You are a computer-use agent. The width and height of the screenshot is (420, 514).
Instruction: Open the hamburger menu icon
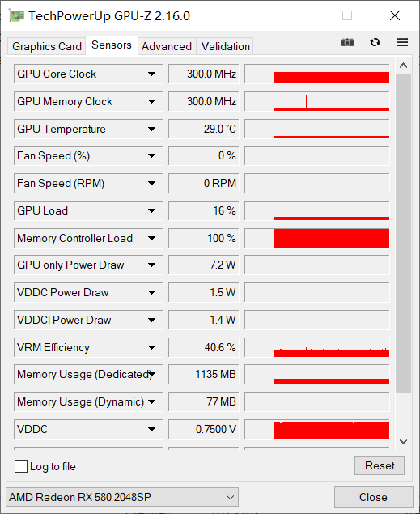pyautogui.click(x=403, y=42)
